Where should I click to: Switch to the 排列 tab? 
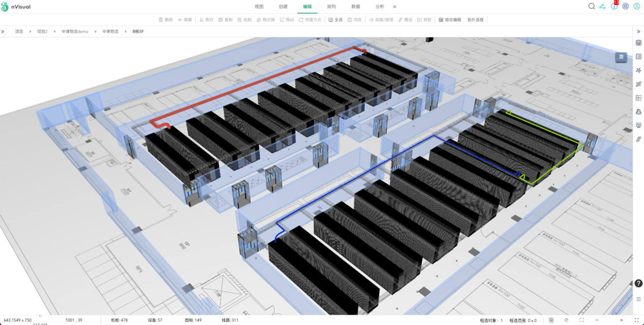click(x=331, y=7)
